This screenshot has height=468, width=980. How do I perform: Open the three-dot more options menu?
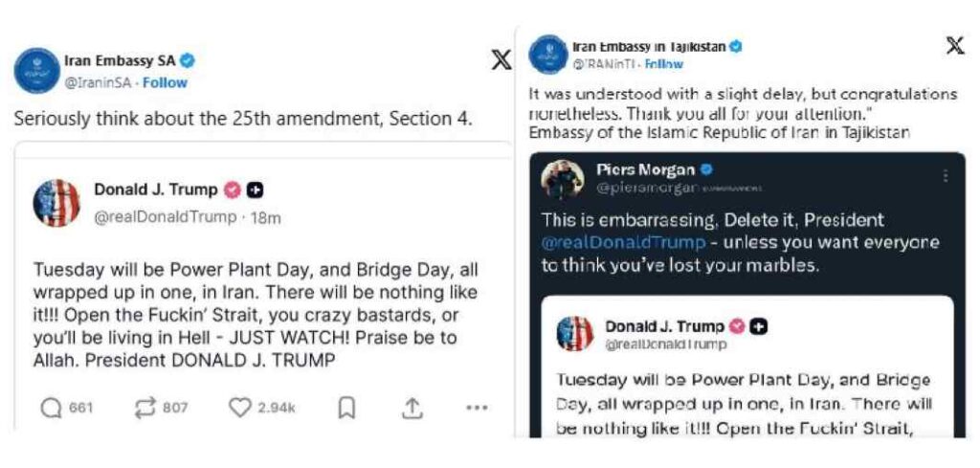click(477, 408)
